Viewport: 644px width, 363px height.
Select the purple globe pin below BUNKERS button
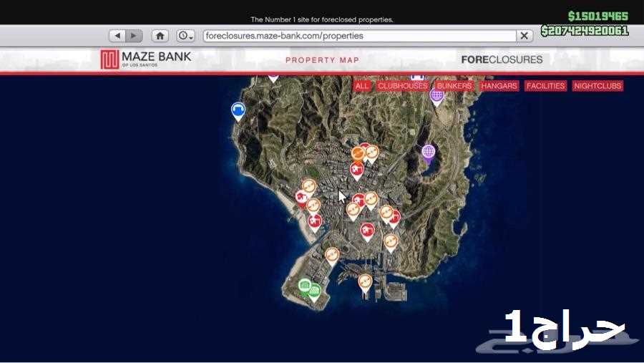coord(436,97)
